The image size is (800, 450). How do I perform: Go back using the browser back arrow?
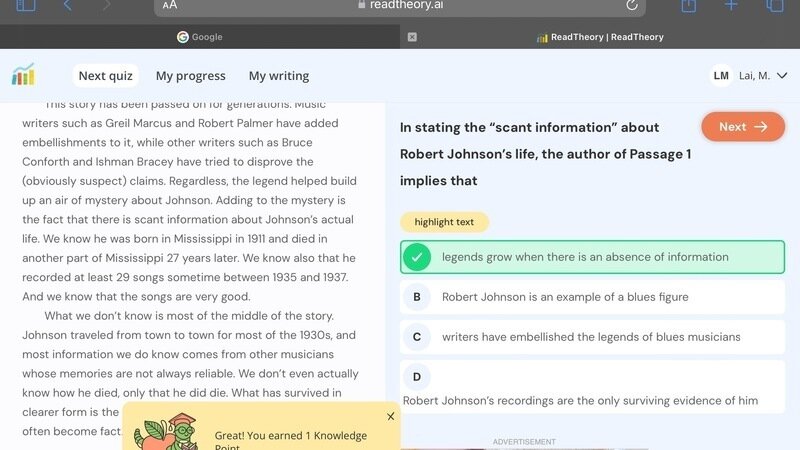coord(68,5)
